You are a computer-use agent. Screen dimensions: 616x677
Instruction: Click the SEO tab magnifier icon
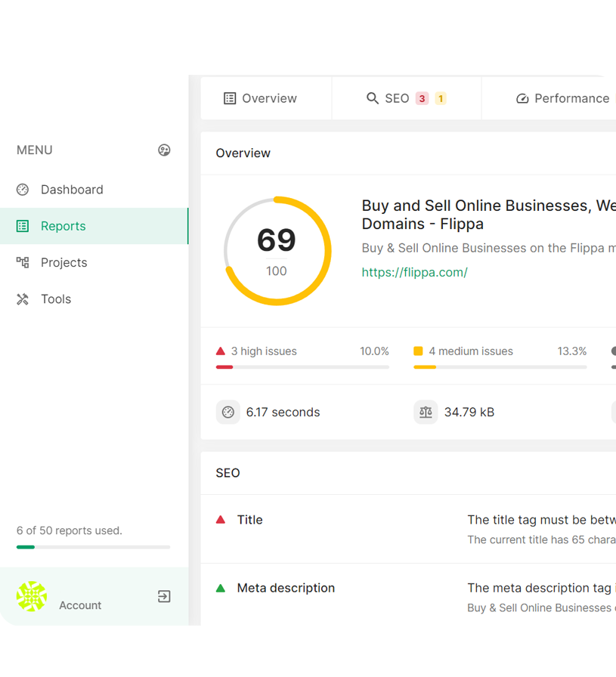pyautogui.click(x=373, y=98)
